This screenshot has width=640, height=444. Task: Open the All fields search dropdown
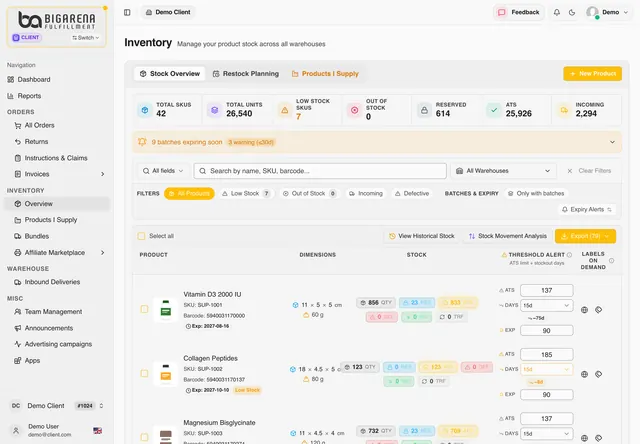163,171
